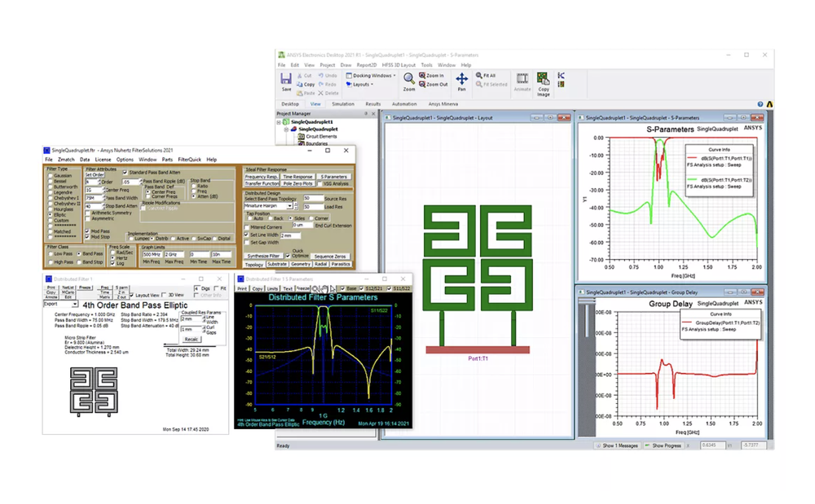Viewport: 815px width, 504px height.
Task: Enable the Arithmetic Symmetry checkbox
Action: 88,213
